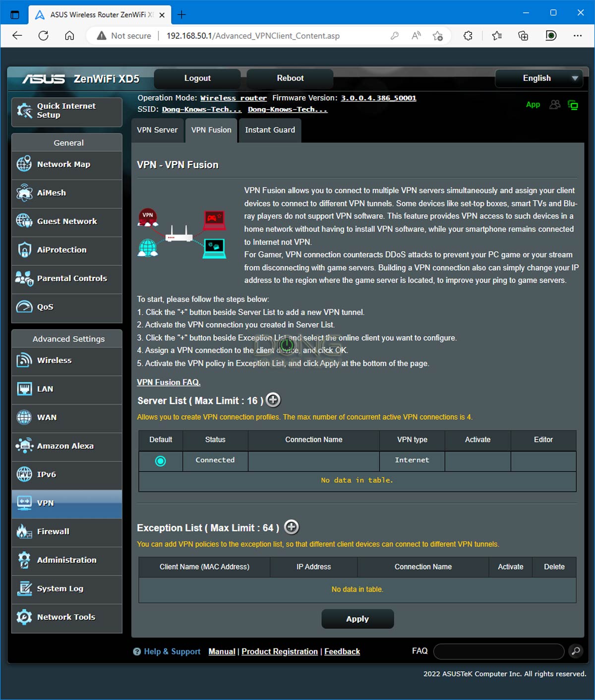The width and height of the screenshot is (595, 700).
Task: Click the Apply button
Action: [x=357, y=619]
